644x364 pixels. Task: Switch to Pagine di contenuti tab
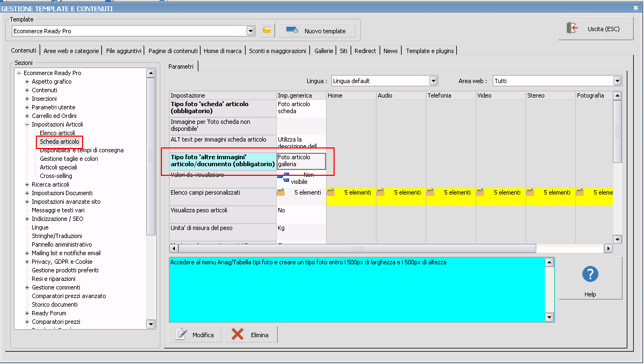(x=173, y=51)
